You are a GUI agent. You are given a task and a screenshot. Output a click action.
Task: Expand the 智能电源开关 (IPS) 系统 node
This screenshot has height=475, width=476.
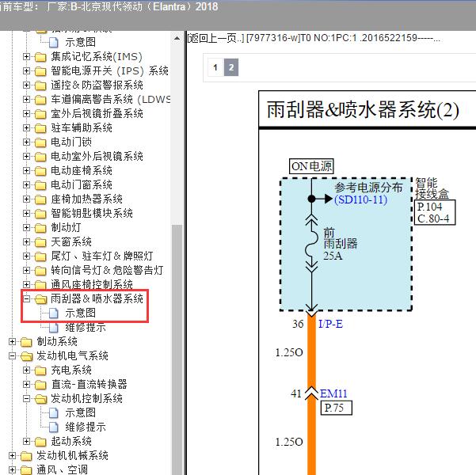26,70
